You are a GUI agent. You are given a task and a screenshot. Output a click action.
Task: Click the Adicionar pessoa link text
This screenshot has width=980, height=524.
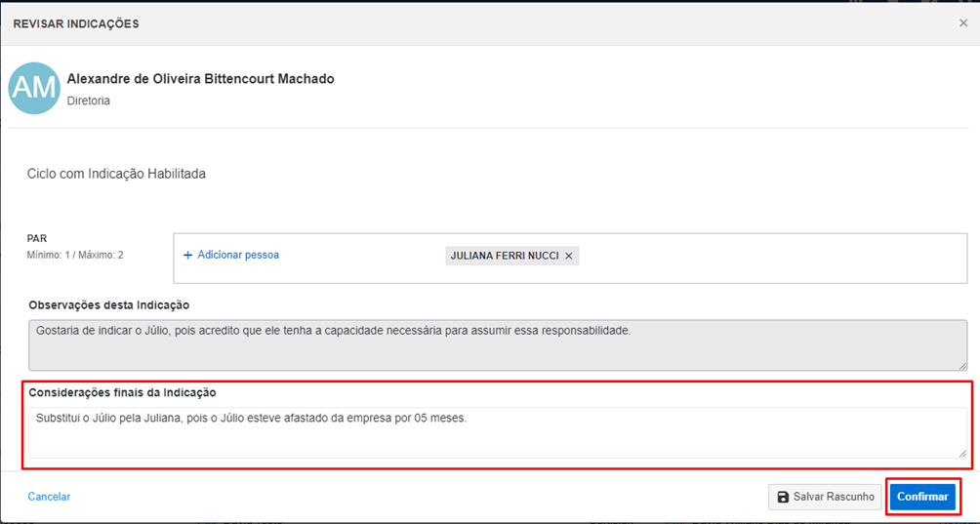point(238,255)
